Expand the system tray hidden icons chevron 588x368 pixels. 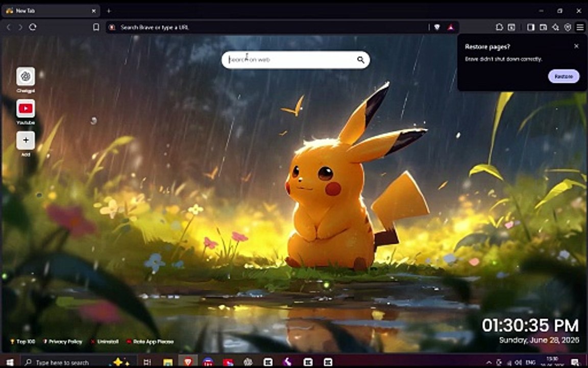tap(489, 362)
